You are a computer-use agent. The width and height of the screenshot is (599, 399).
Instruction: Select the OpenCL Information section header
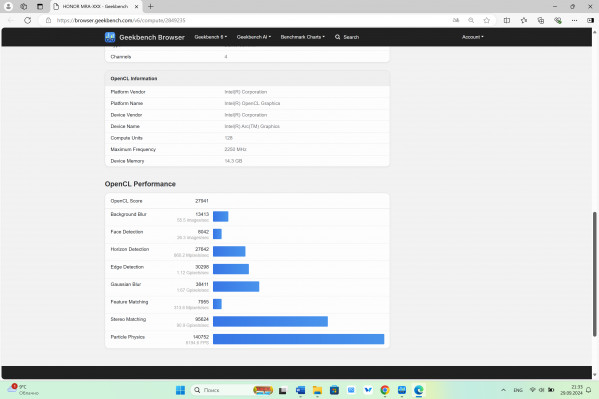tap(134, 78)
